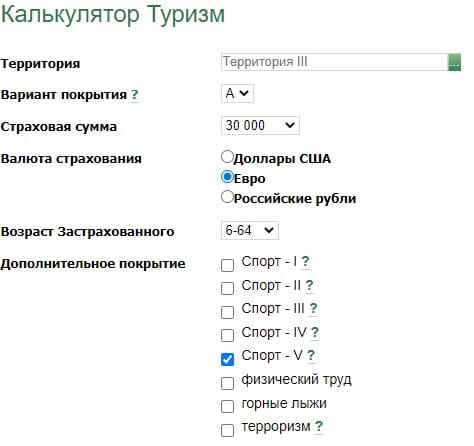Click the Спорт - I label text

(269, 262)
